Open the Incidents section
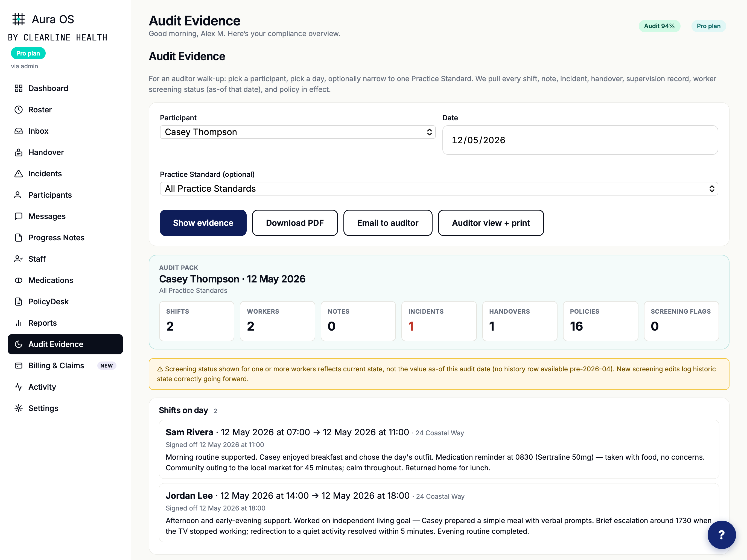747x560 pixels. (x=65, y=174)
